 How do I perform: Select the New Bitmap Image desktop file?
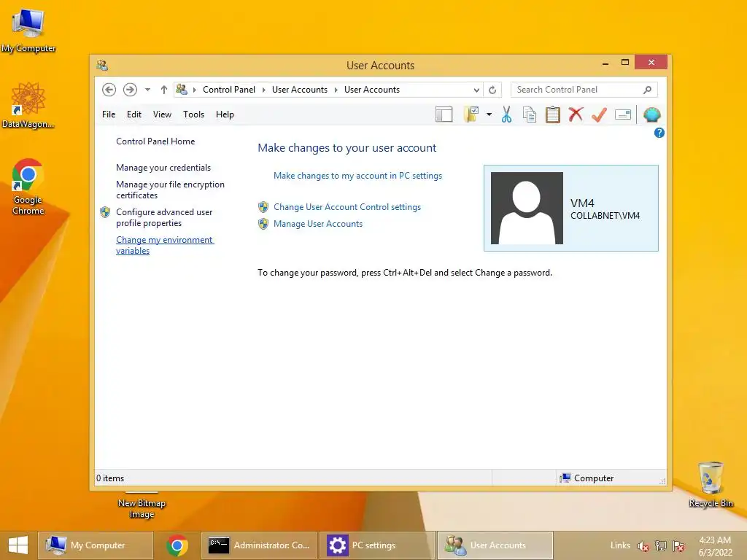click(142, 506)
